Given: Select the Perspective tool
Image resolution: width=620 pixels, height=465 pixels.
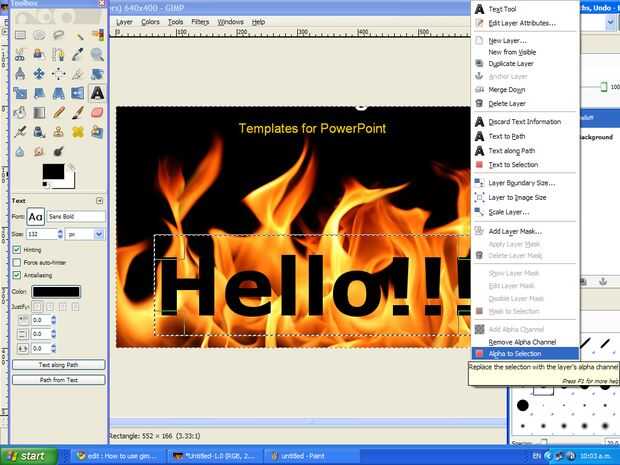Looking at the screenshot, I should tap(59, 93).
